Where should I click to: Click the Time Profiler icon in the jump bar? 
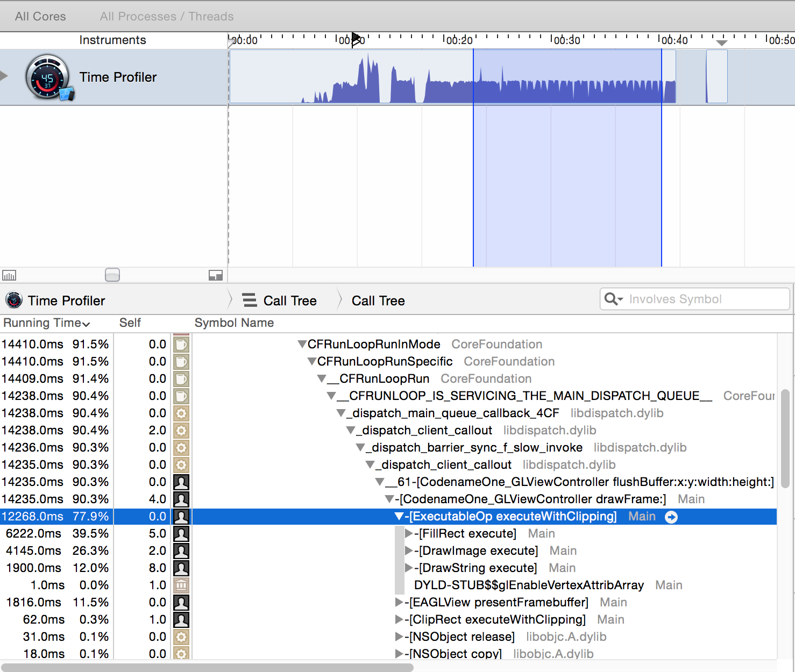(13, 300)
